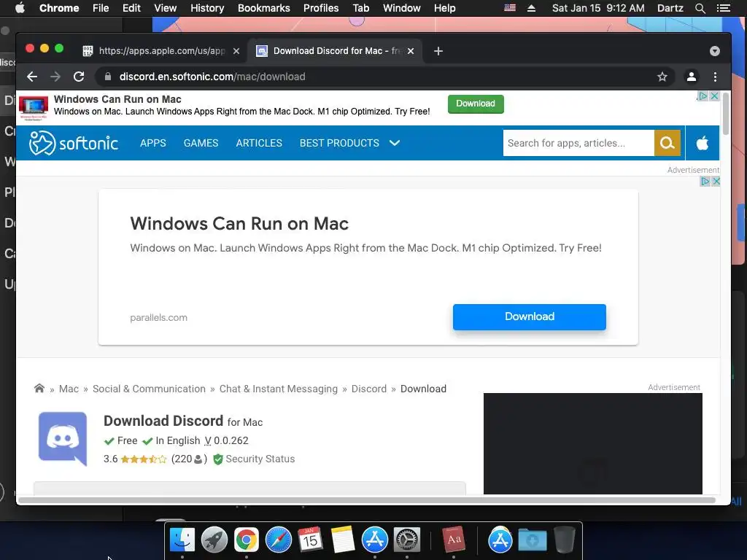747x560 pixels.
Task: Click the AdChoices icon on top banner
Action: click(x=703, y=96)
